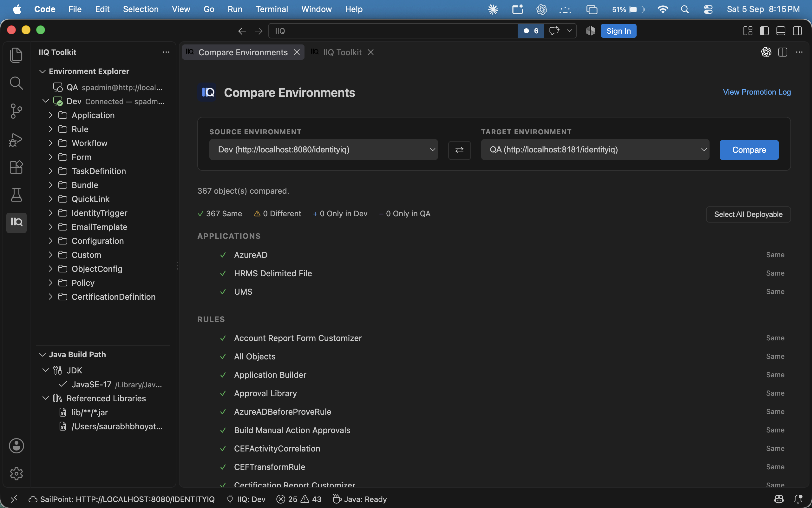This screenshot has width=812, height=508.
Task: Open the Terminal menu
Action: point(272,9)
